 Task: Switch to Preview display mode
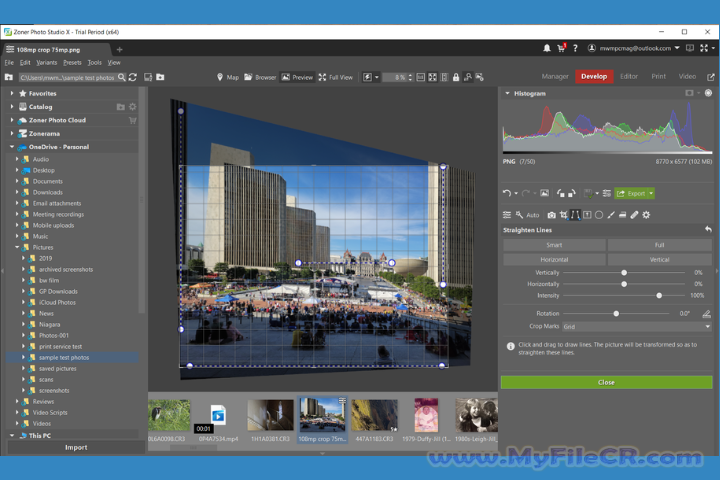coord(297,77)
